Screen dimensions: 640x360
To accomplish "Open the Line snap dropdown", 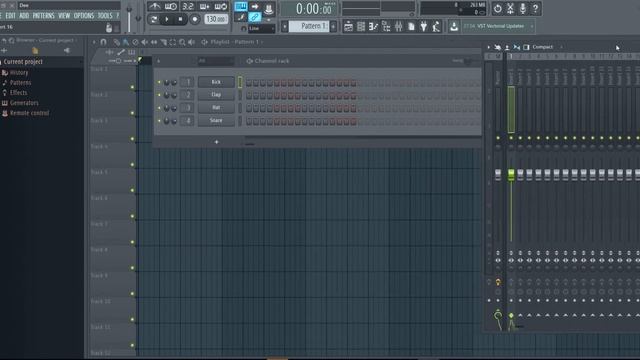I will point(262,29).
